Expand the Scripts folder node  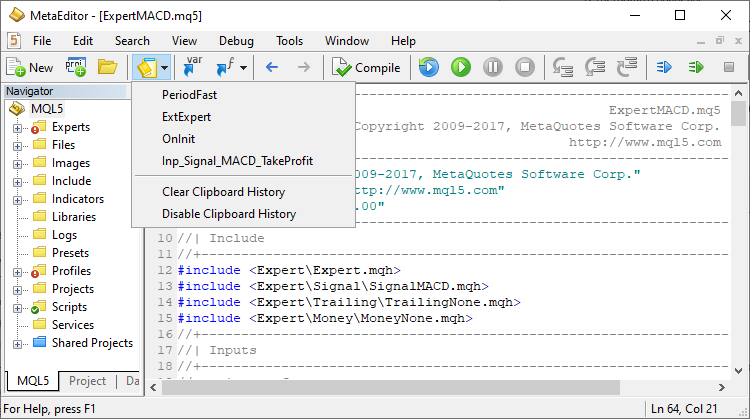coord(17,308)
